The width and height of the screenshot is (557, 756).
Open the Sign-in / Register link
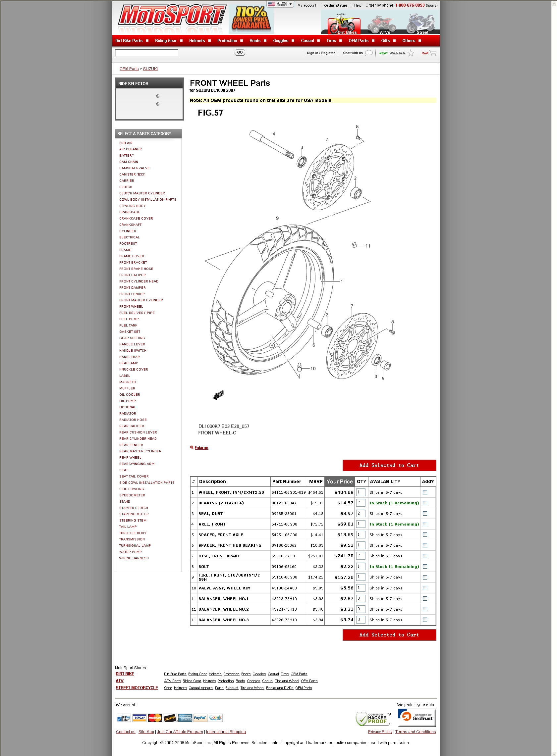321,53
